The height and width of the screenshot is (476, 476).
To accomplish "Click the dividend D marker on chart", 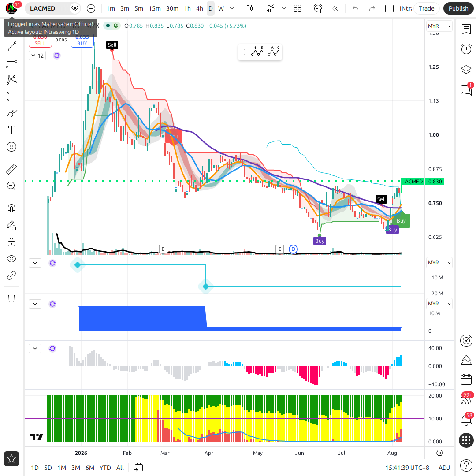I will pyautogui.click(x=293, y=249).
